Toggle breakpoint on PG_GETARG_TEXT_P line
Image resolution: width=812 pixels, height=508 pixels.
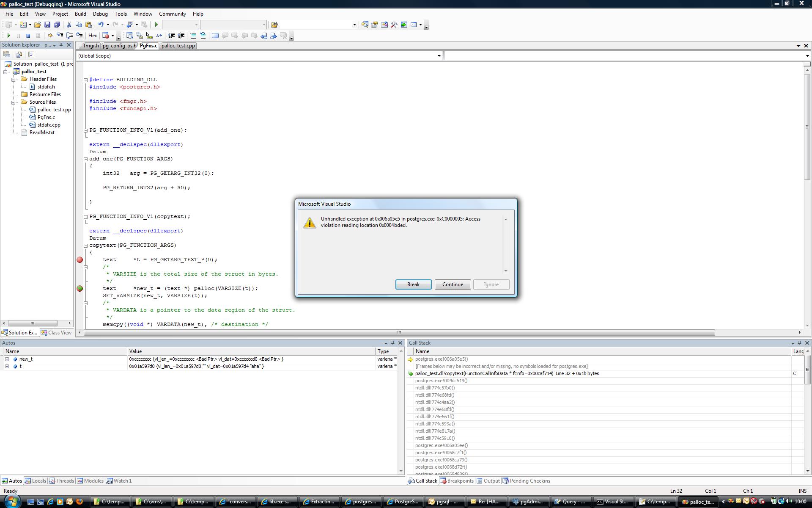[x=80, y=260]
